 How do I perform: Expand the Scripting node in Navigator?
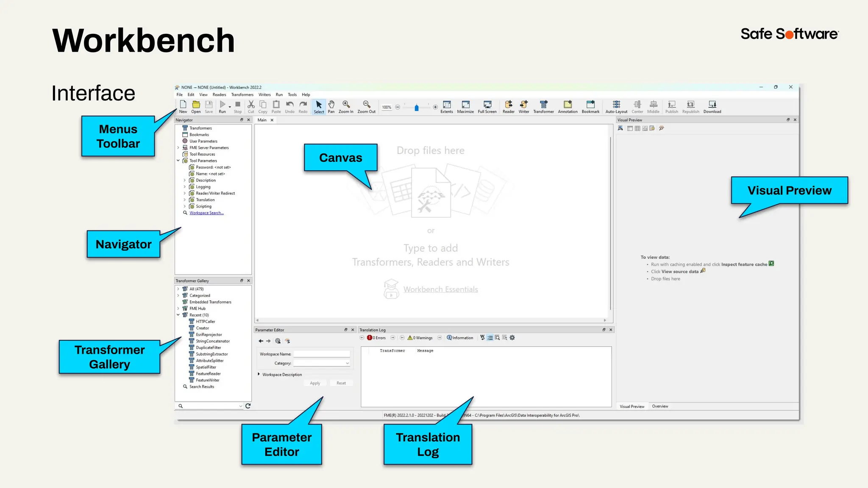click(184, 206)
